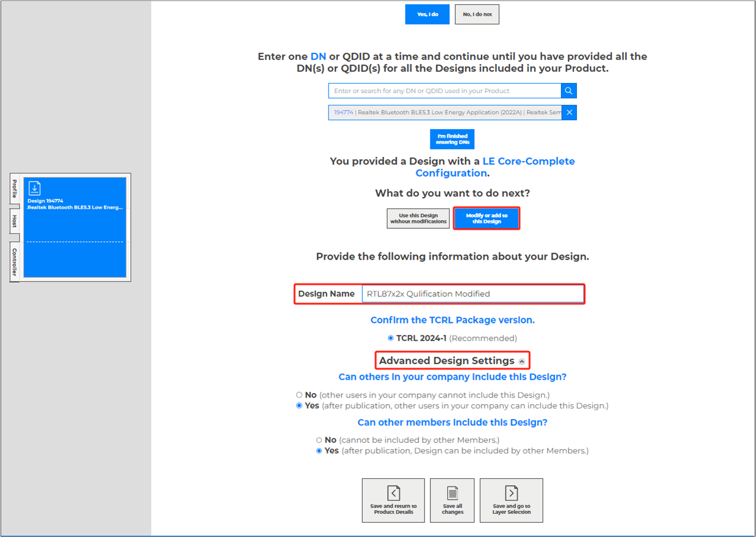Select No for other members including Design
The image size is (756, 537).
(x=319, y=440)
